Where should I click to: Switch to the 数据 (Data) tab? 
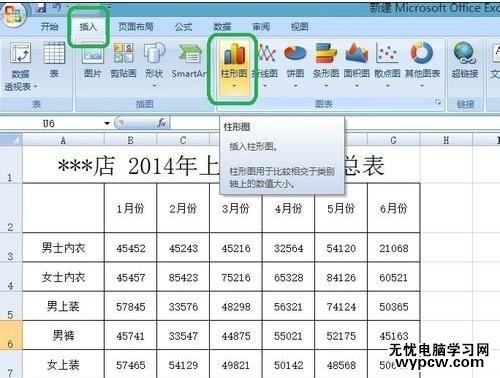pyautogui.click(x=222, y=26)
